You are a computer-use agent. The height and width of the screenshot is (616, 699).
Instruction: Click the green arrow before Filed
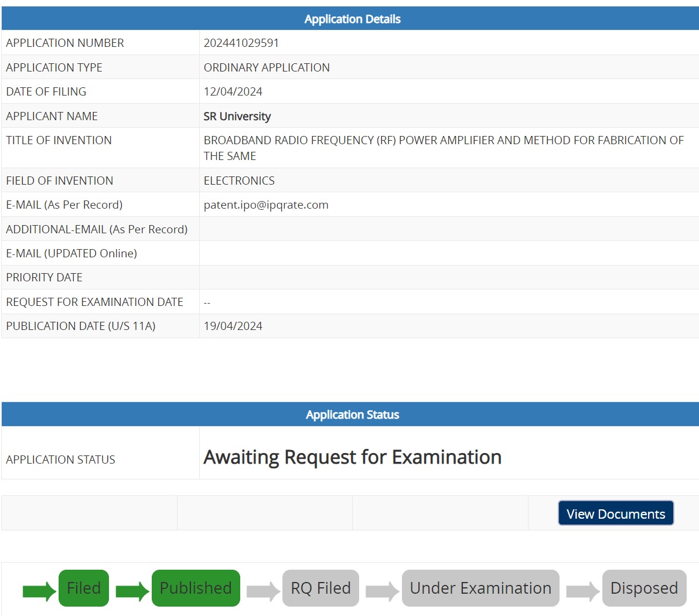click(39, 591)
